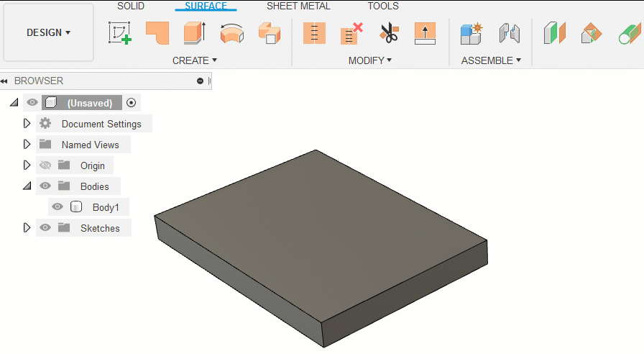Expand the Origin node
This screenshot has height=354, width=644.
point(27,165)
